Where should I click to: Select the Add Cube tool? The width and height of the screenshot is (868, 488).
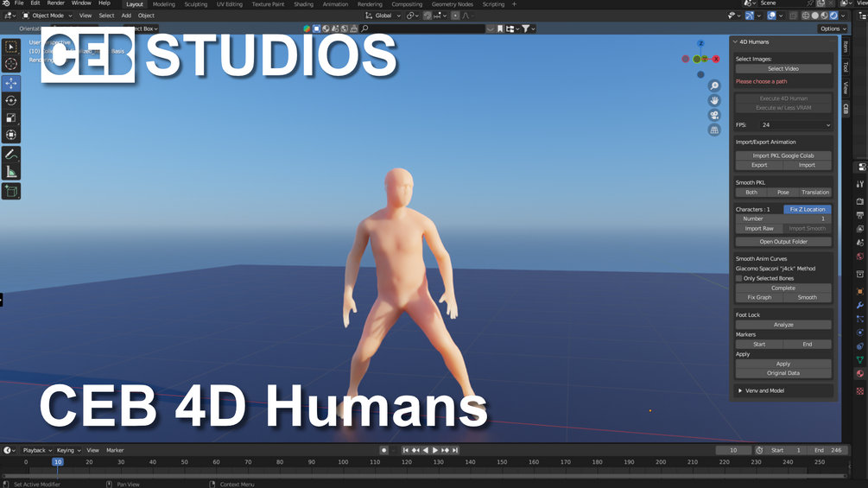click(x=11, y=192)
